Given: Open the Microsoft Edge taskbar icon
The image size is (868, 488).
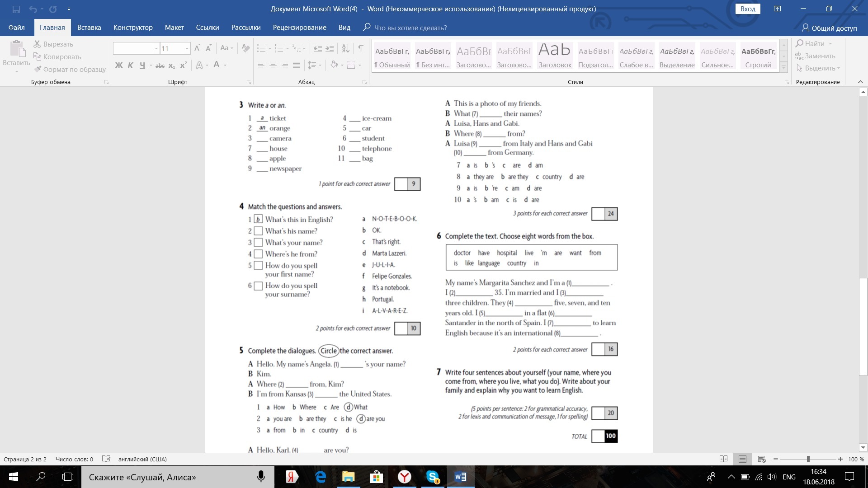Looking at the screenshot, I should coord(321,477).
